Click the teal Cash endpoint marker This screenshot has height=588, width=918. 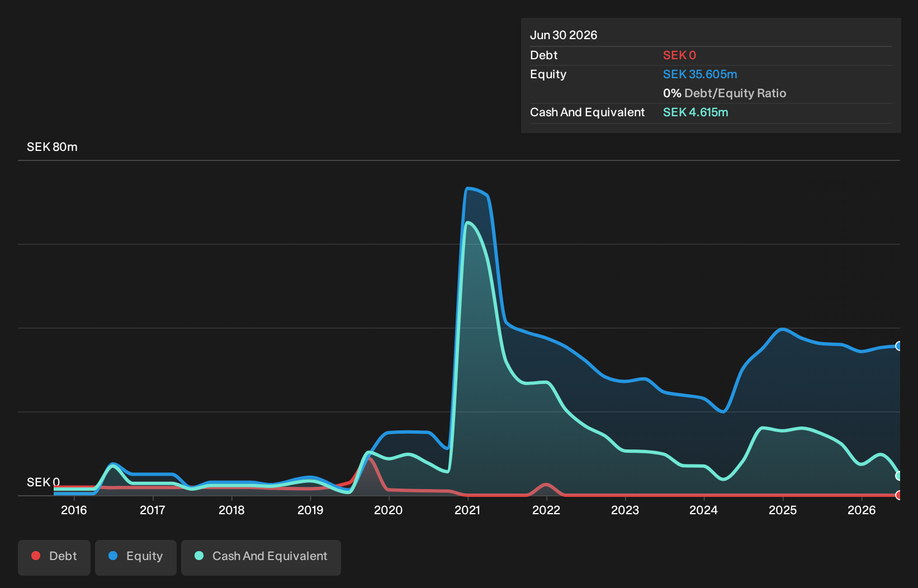899,476
